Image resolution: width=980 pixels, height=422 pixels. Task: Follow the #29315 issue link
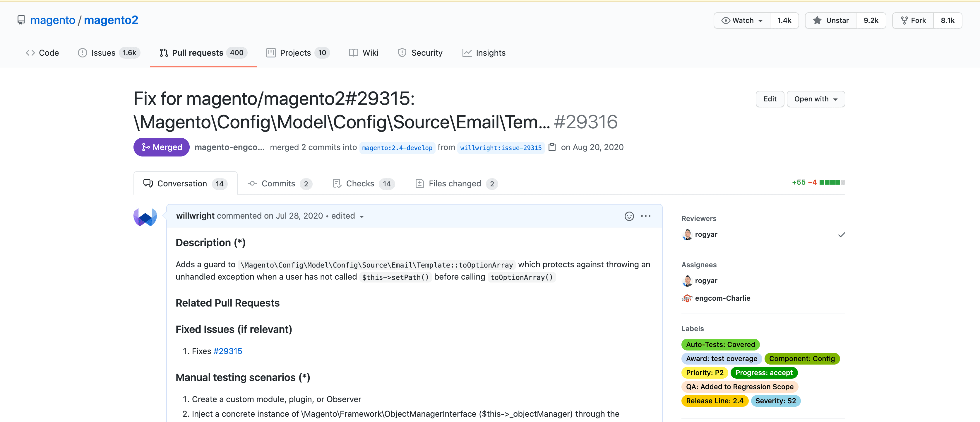coord(227,351)
